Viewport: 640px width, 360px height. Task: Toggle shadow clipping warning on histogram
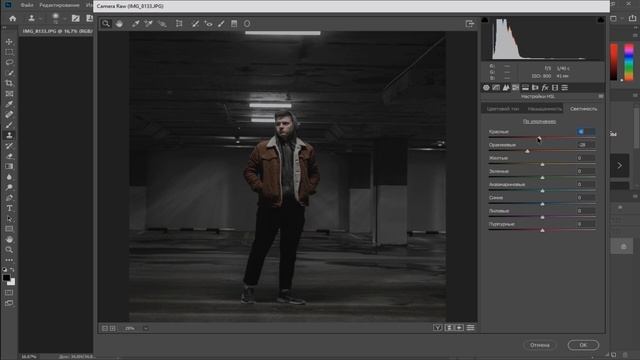click(485, 20)
